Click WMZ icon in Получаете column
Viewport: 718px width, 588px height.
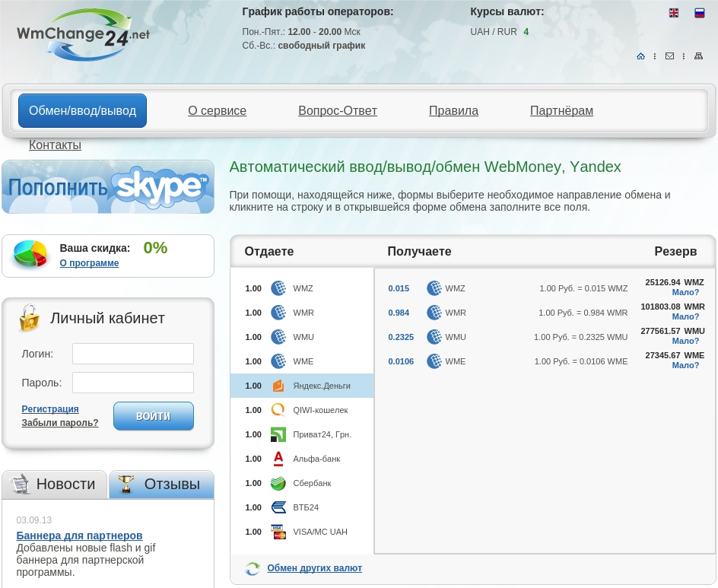pos(434,288)
